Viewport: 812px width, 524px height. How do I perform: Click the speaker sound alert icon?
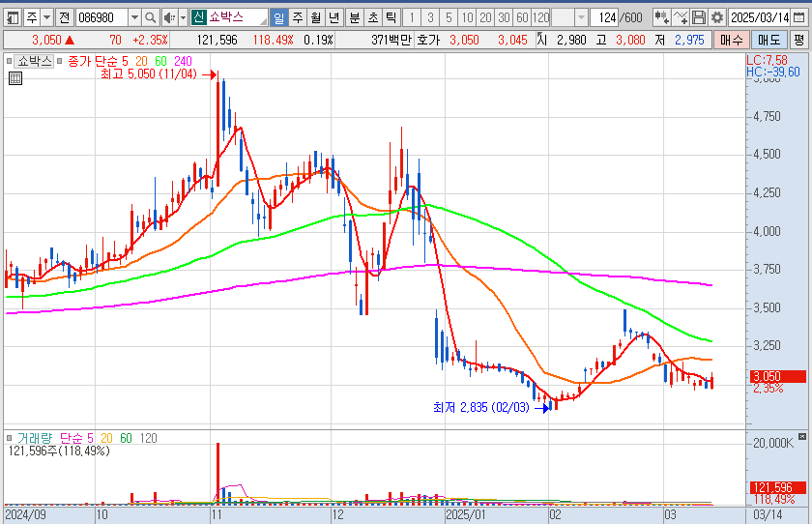(169, 18)
